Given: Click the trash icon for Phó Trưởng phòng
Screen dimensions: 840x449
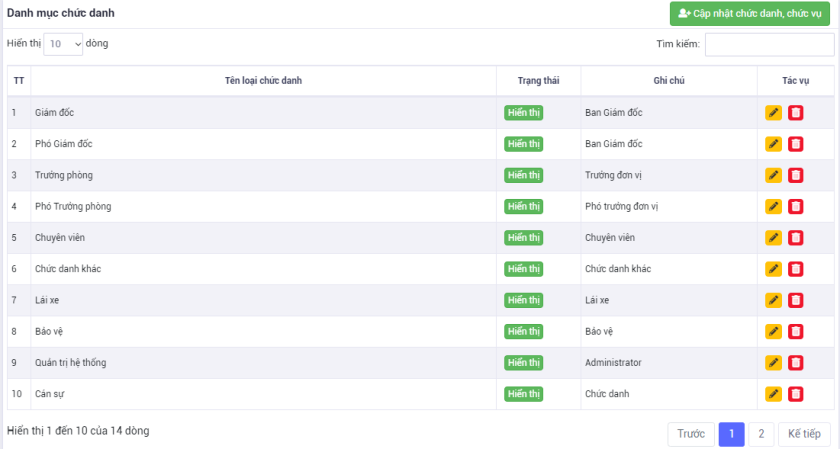Looking at the screenshot, I should (795, 207).
